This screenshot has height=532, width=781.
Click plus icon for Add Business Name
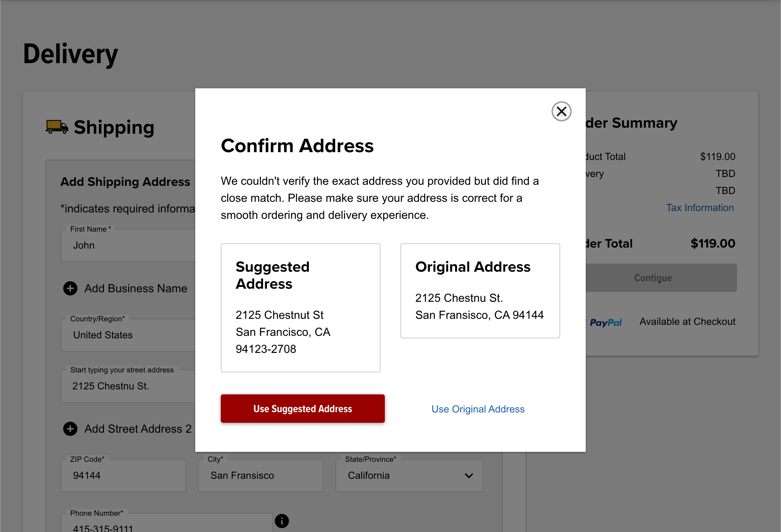[x=70, y=288]
